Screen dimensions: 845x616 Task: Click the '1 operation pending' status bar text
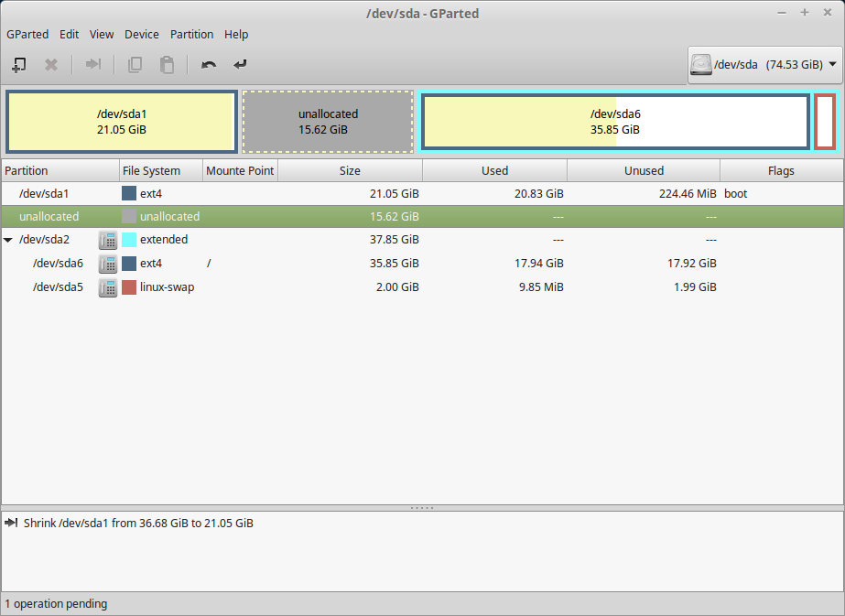click(56, 604)
